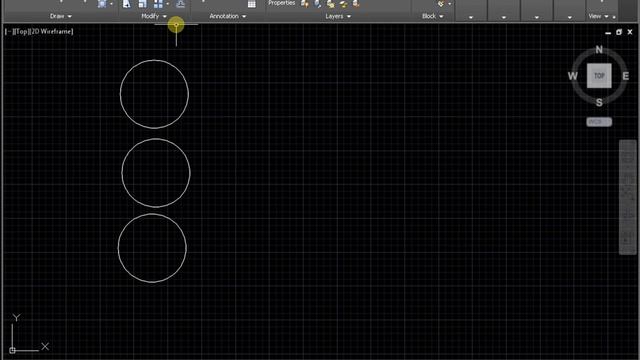Click the offset icon right of array
The width and height of the screenshot is (640, 360).
click(180, 4)
